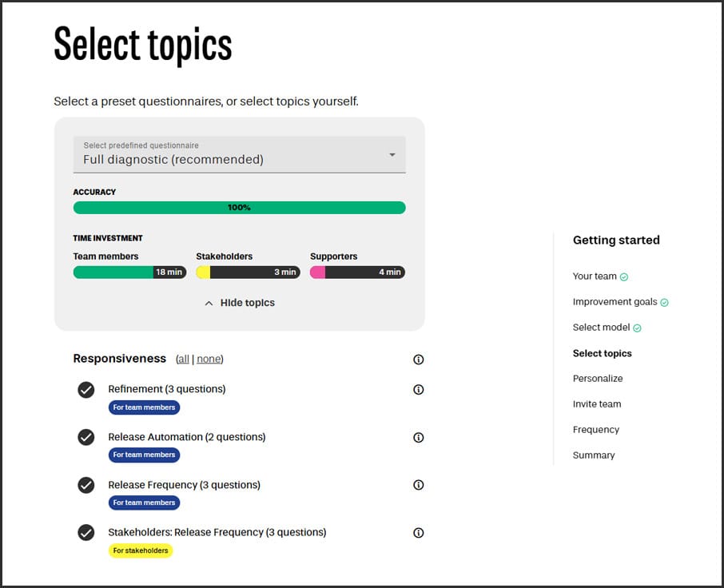Open info icon for Stakeholders: Release Frequency
This screenshot has height=588, width=724.
(418, 533)
